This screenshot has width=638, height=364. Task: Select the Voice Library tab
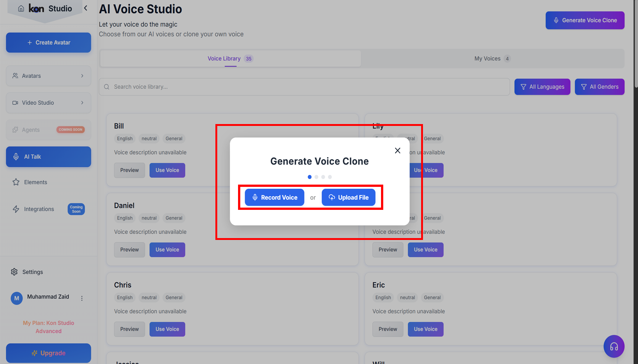coord(230,59)
